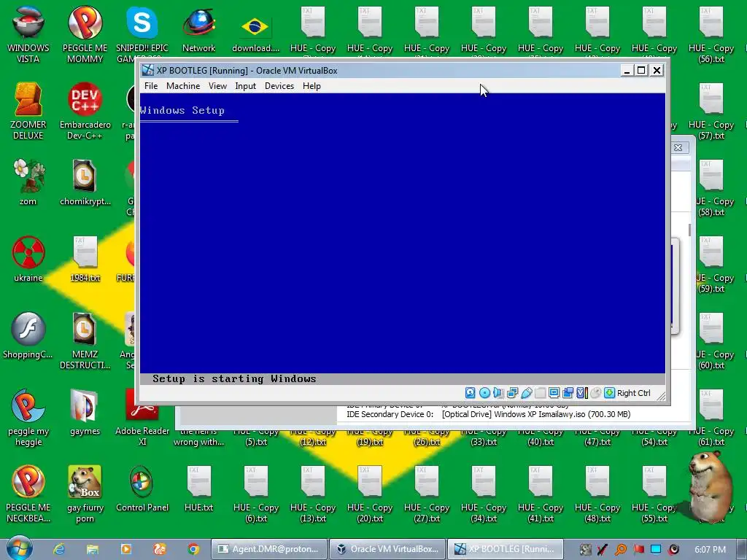This screenshot has height=560, width=747.
Task: Open the Machine menu
Action: [183, 86]
